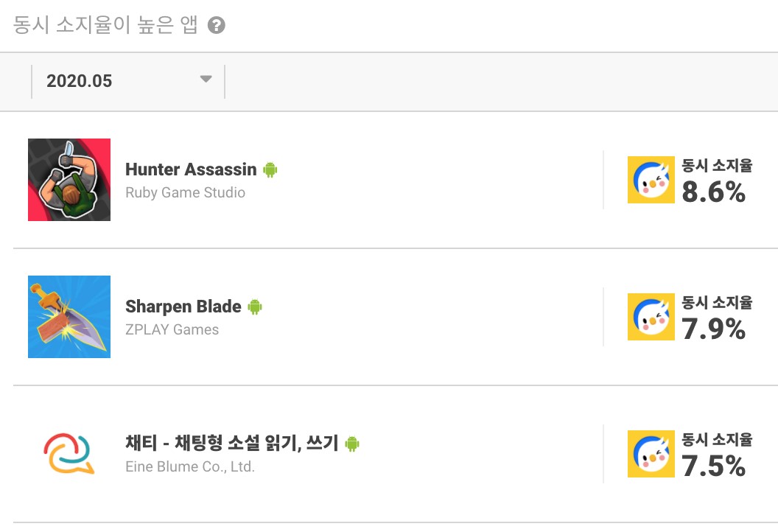Select the Eine Blume Co., Ltd. publisher

pos(190,466)
